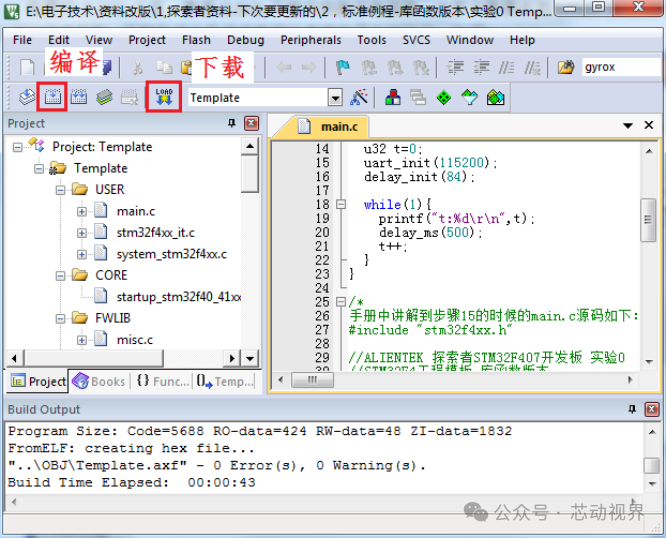Close the main.c editor tab

(x=649, y=125)
